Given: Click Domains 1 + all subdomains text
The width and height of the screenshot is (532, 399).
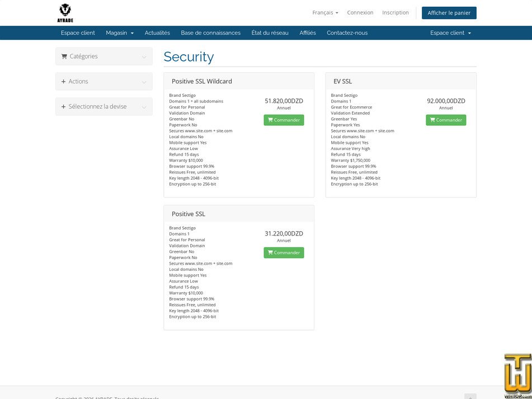Looking at the screenshot, I should click(196, 101).
